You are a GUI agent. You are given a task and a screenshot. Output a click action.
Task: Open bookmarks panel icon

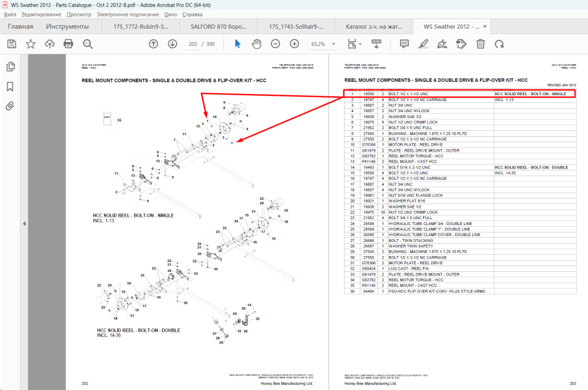coord(10,86)
